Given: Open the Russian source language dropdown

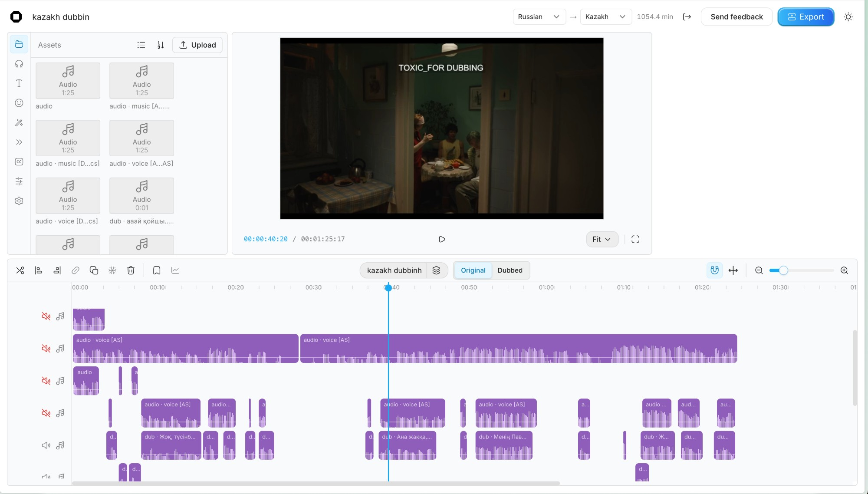Looking at the screenshot, I should pyautogui.click(x=539, y=16).
